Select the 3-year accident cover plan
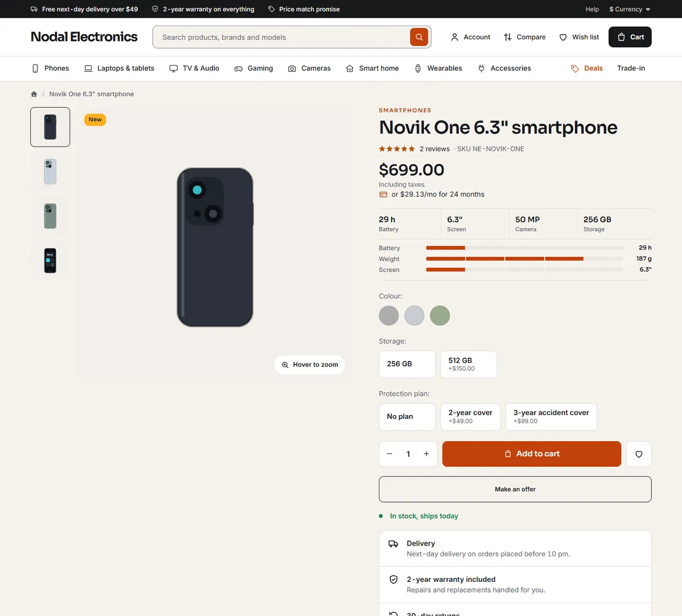The image size is (682, 616). [551, 417]
